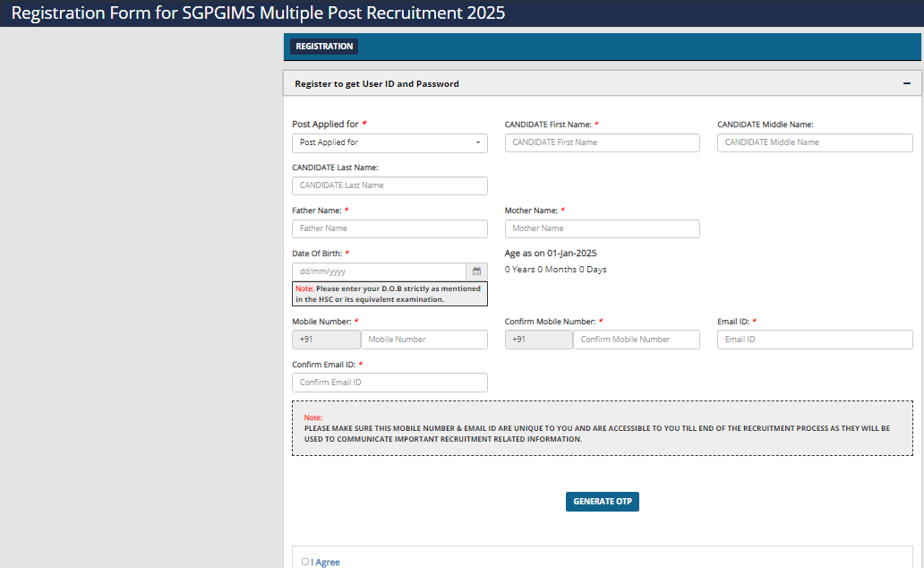
Task: Open the Post Applied for dropdown
Action: 389,142
